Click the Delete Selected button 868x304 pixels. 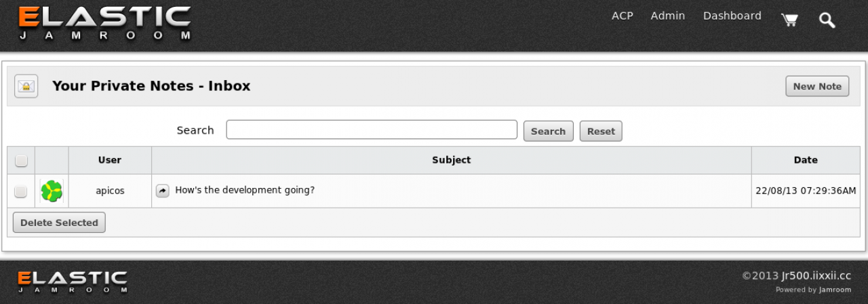(59, 223)
